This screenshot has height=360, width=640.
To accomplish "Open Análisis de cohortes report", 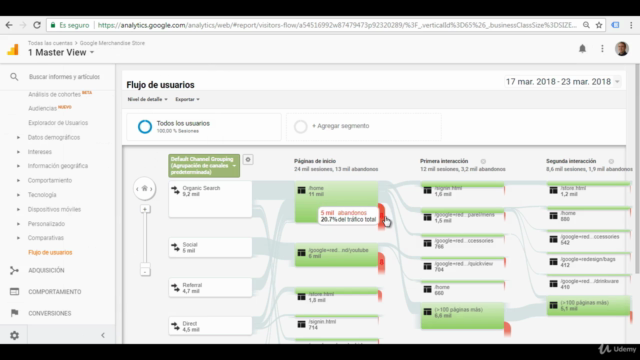I will pos(54,94).
